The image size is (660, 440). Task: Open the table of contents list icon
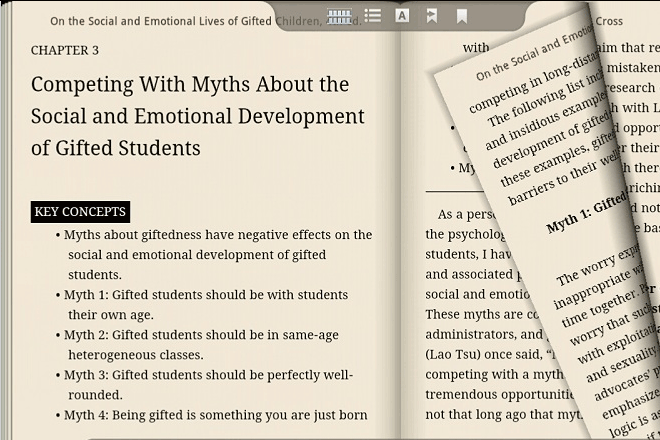(x=373, y=16)
